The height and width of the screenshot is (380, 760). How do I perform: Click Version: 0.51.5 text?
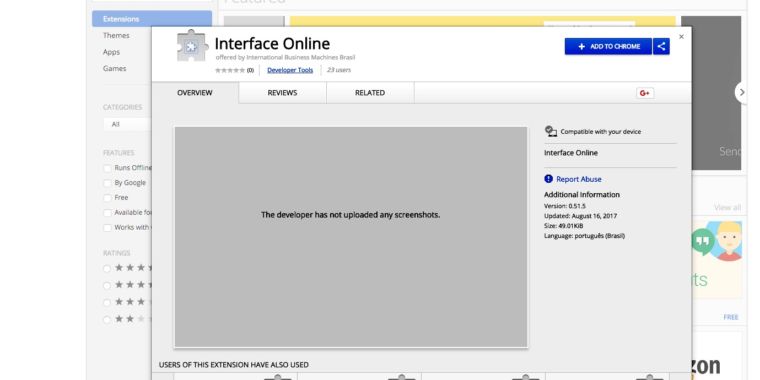[565, 206]
